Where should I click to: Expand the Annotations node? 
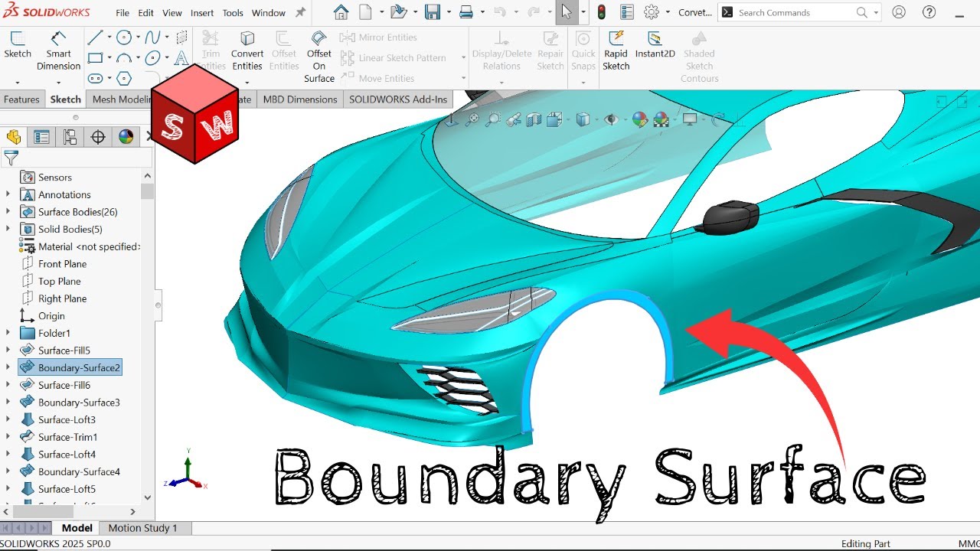coord(8,194)
